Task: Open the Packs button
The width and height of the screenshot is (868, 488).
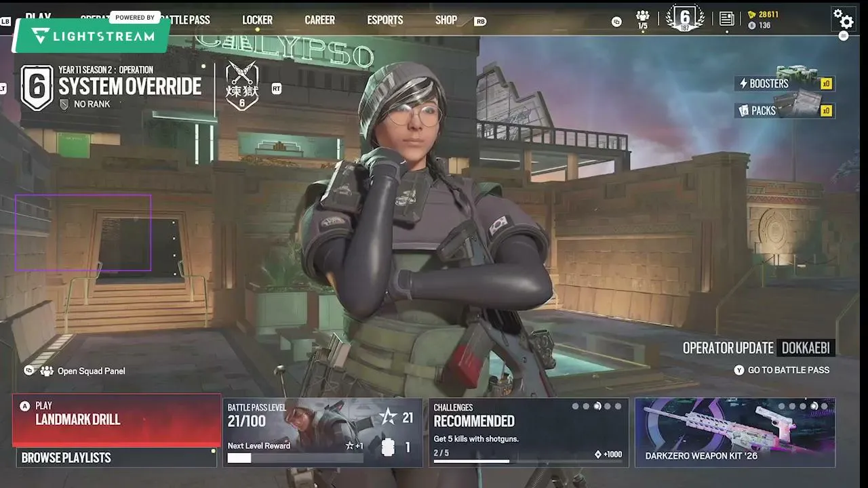Action: [785, 110]
